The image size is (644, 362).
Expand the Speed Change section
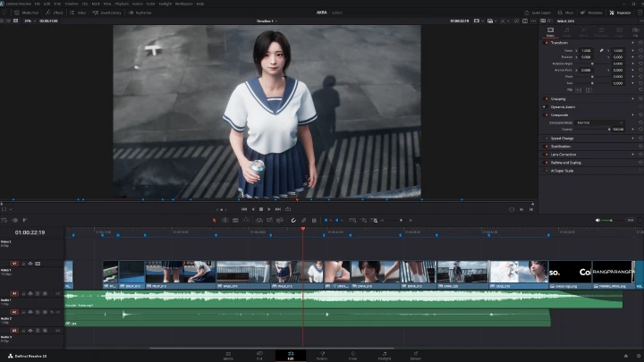click(562, 139)
